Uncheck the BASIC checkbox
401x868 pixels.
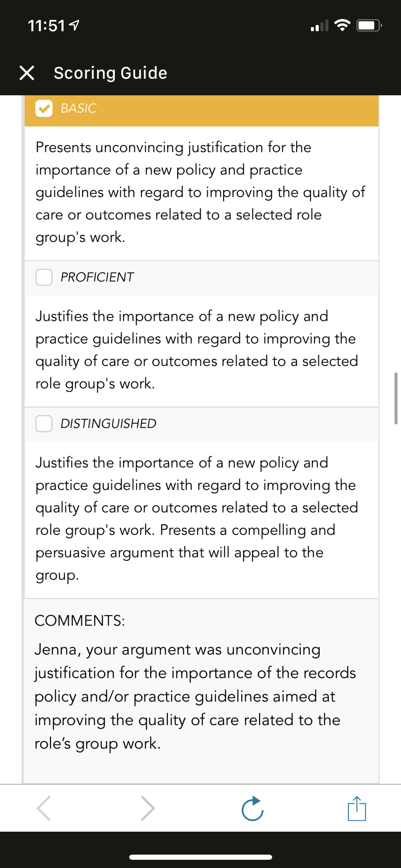coord(44,108)
